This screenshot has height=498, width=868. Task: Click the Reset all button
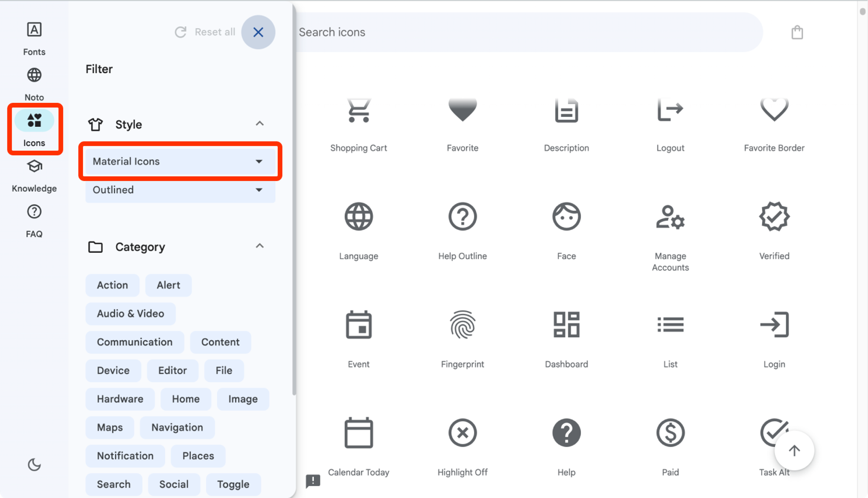pos(205,32)
